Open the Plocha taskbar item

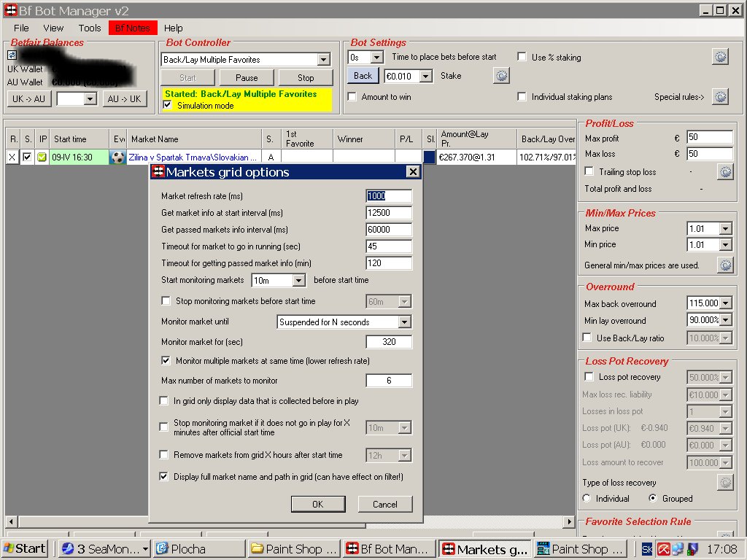pos(199,549)
